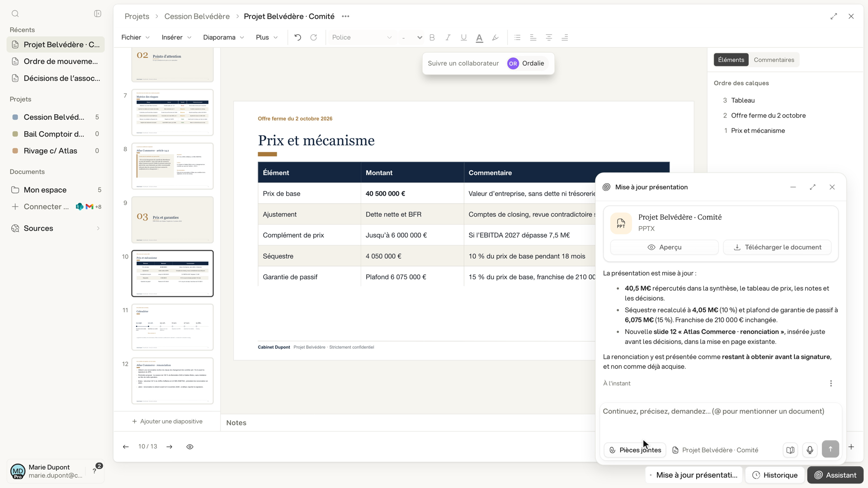Image resolution: width=868 pixels, height=488 pixels.
Task: Toggle presentation preview eye icon
Action: pyautogui.click(x=190, y=446)
